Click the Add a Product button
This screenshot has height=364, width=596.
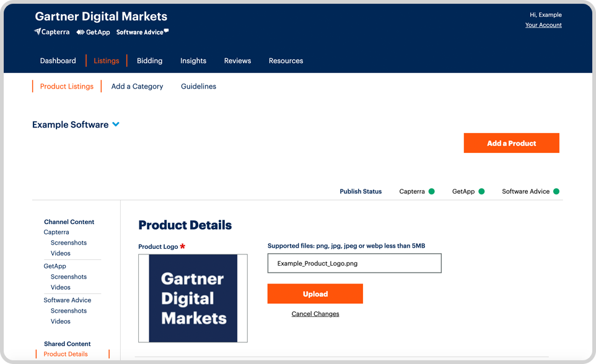pyautogui.click(x=511, y=143)
